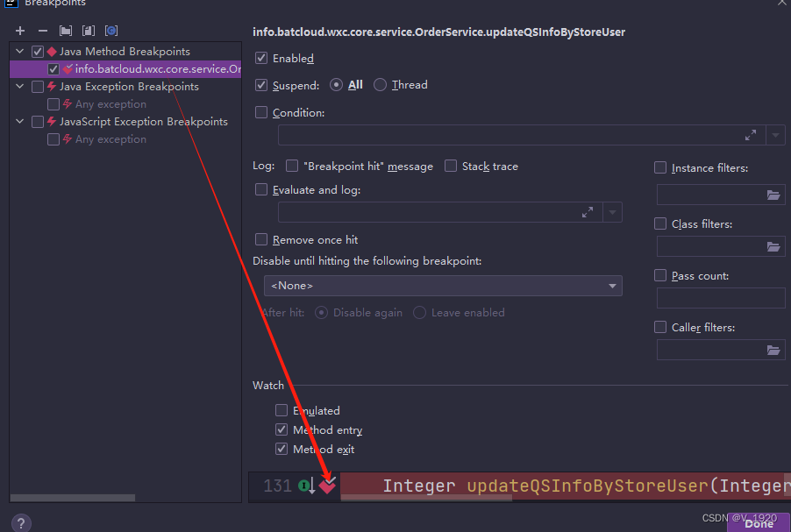Collapse the Java Method Breakpoints group
This screenshot has height=532, width=791.
pos(19,51)
